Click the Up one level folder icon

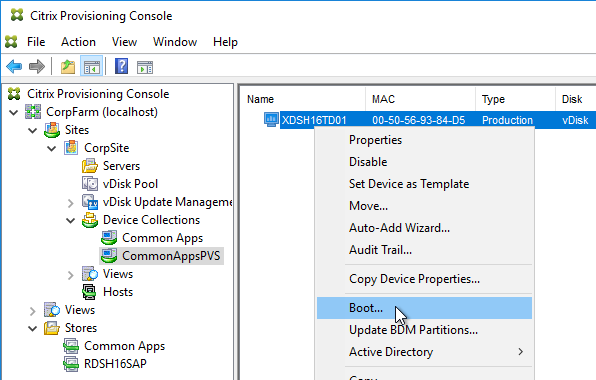68,67
